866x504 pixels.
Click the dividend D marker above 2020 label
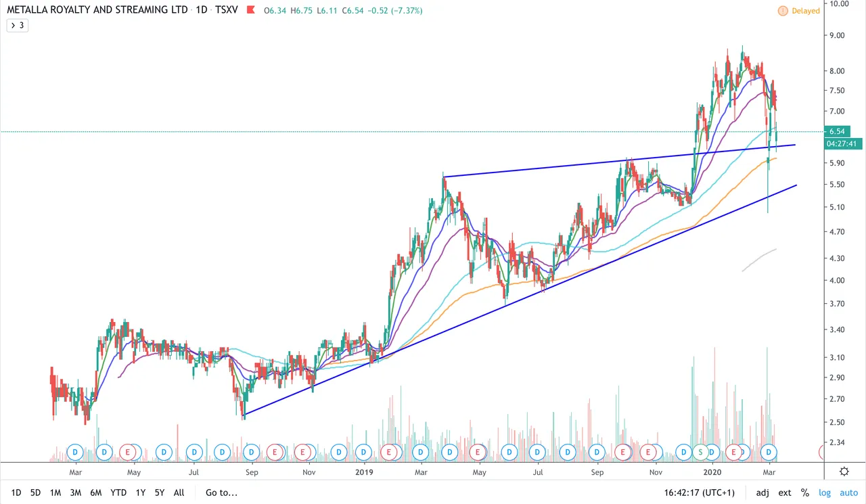click(x=712, y=451)
